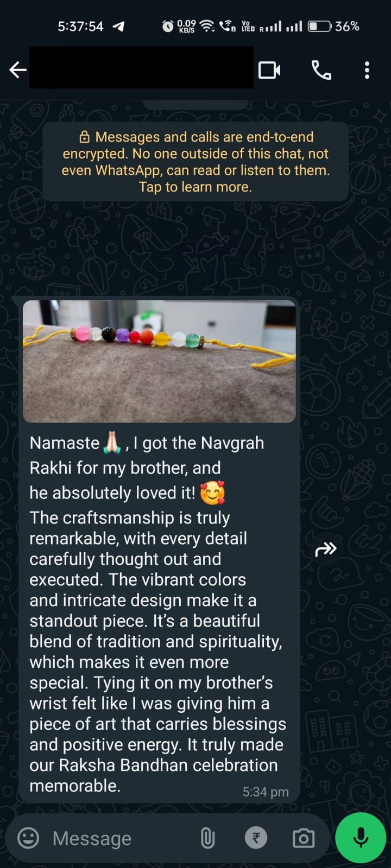Tap the alarm icon in status bar
Viewport: 391px width, 868px height.
pyautogui.click(x=168, y=26)
